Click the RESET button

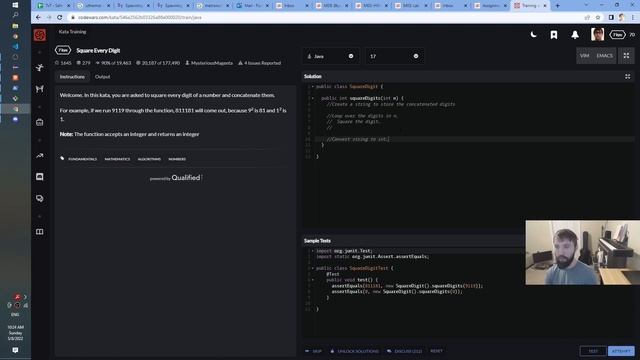pyautogui.click(x=436, y=351)
